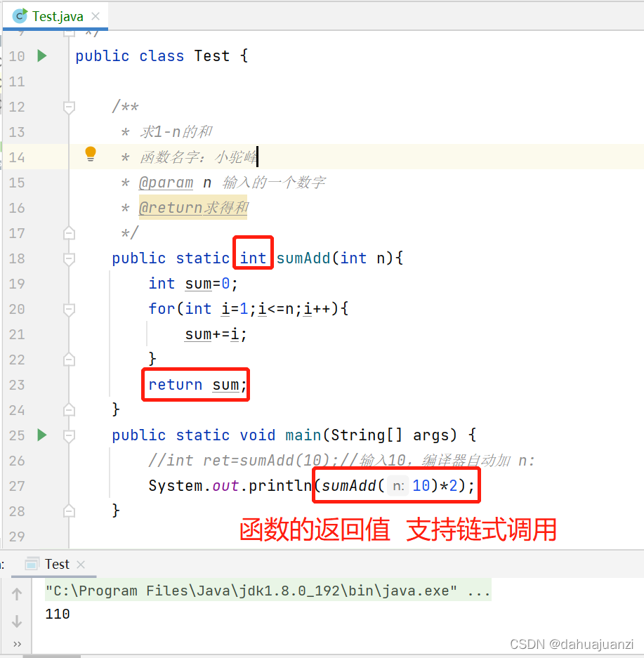The image size is (644, 658).
Task: Collapse the Javadoc comment fold at line 12
Action: point(69,107)
